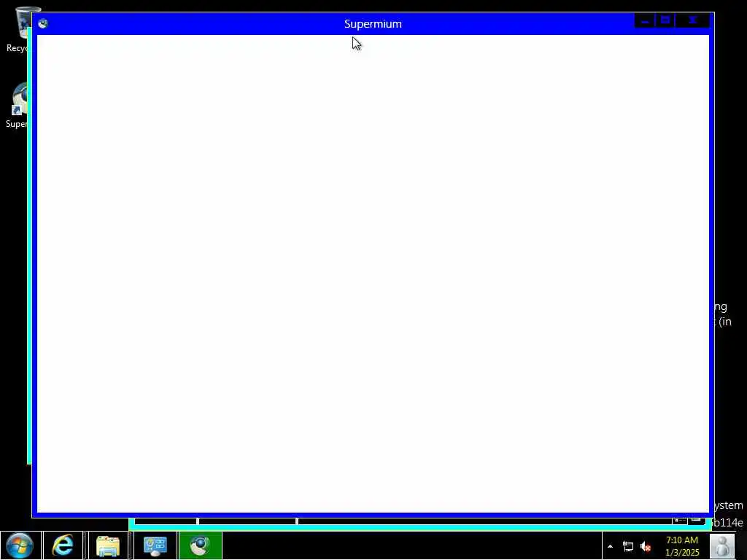Open the Windows Start menu orb
The image size is (747, 560).
20,545
